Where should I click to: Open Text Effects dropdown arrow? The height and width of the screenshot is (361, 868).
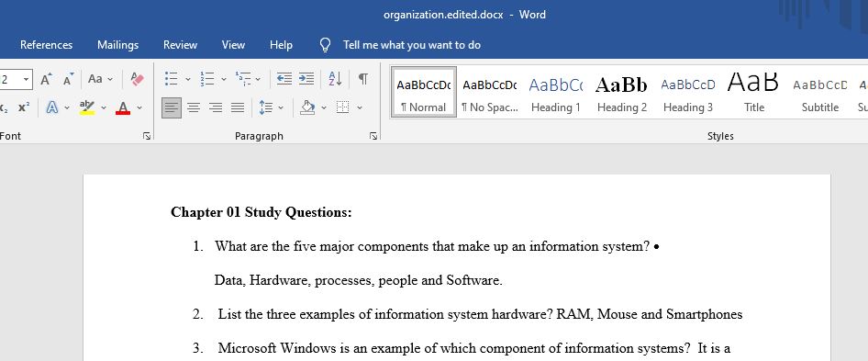pyautogui.click(x=67, y=107)
